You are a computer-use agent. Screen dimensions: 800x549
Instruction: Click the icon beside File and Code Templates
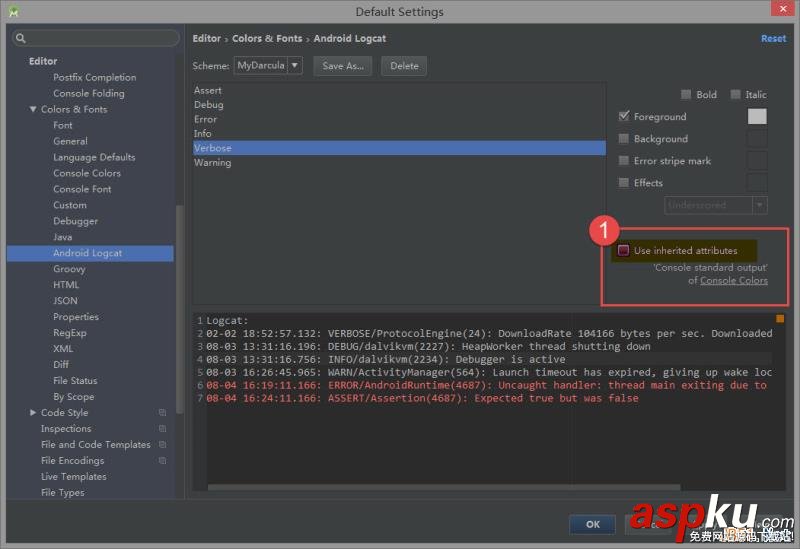(162, 444)
